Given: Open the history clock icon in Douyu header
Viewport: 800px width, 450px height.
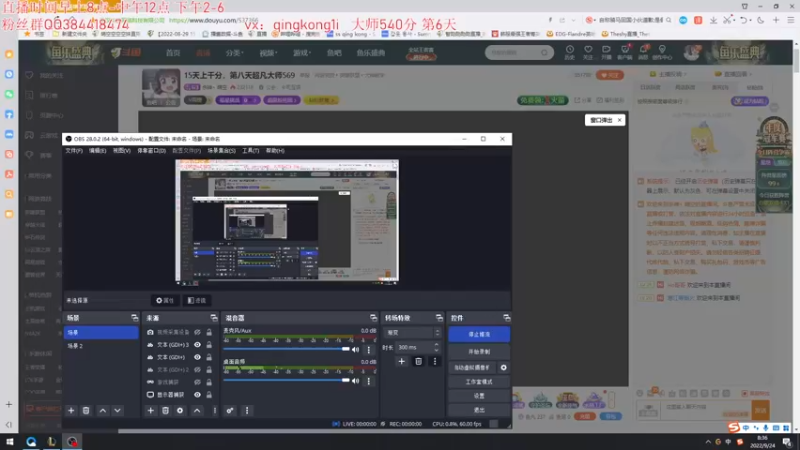Looking at the screenshot, I should tap(569, 52).
